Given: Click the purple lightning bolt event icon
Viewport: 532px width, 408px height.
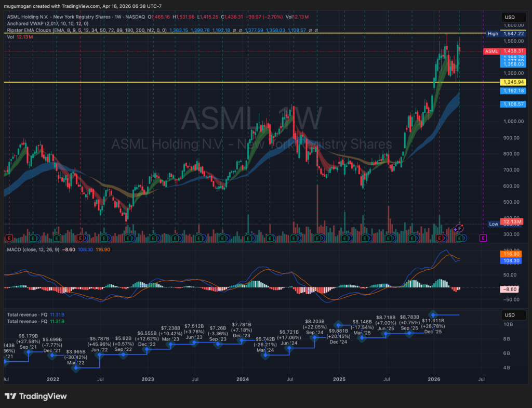Looking at the screenshot, I should click(x=459, y=228).
